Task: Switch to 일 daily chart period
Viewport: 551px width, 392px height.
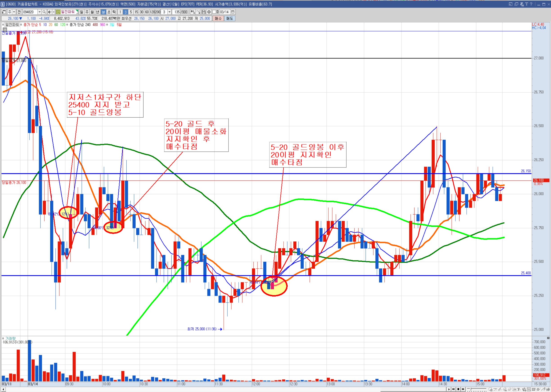Action: [x=81, y=12]
